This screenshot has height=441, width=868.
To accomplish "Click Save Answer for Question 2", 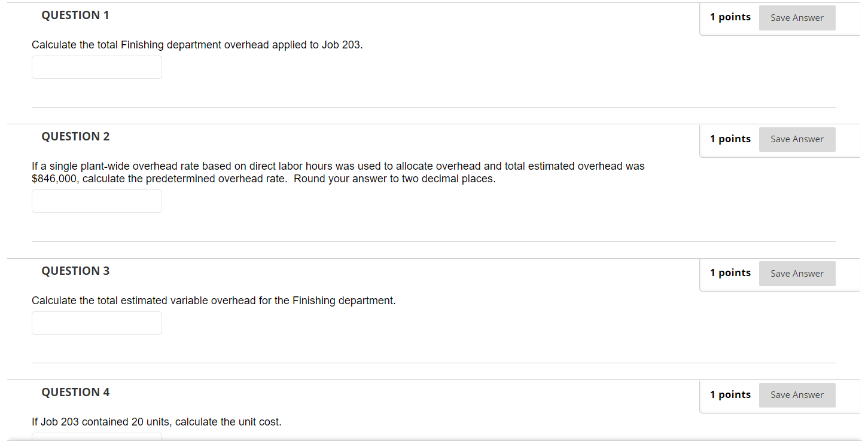I will point(797,139).
